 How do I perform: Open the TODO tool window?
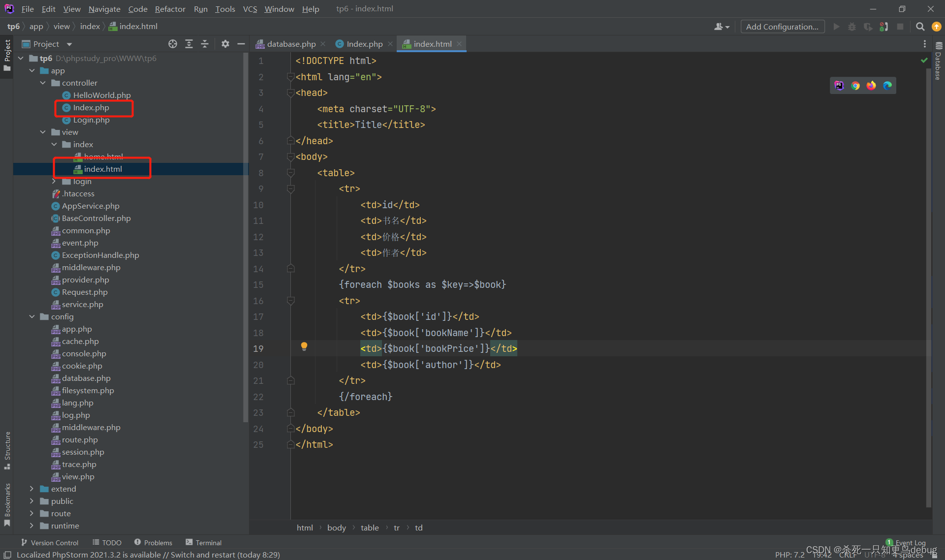tap(107, 542)
